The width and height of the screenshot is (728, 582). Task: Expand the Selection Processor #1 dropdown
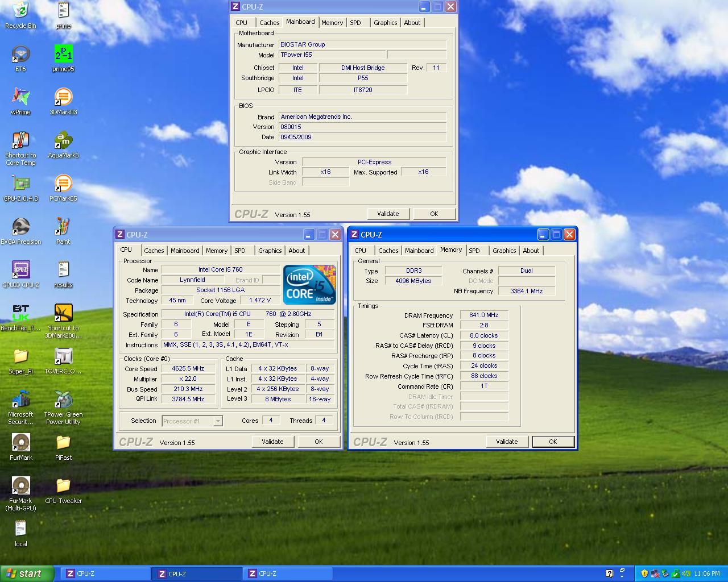tap(217, 421)
